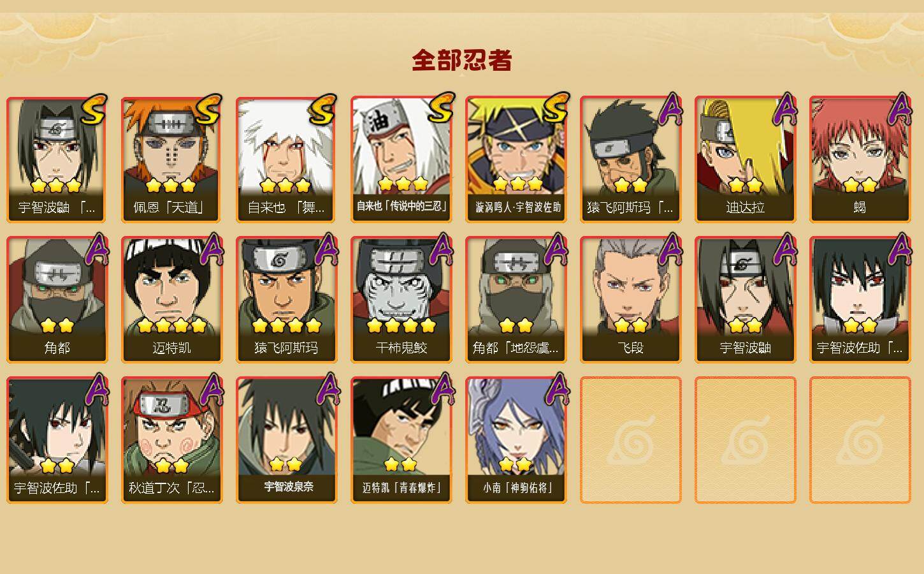Choose the 飞段 ninja card

[630, 300]
